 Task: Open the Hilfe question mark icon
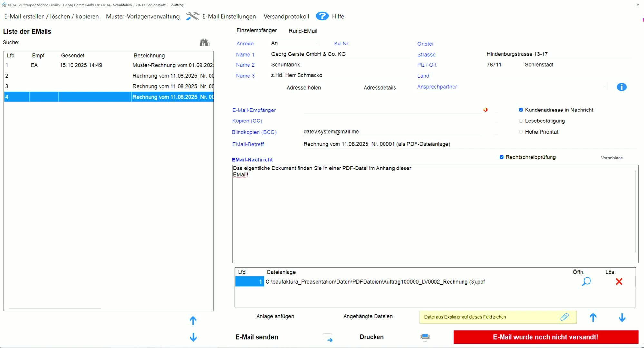(322, 16)
